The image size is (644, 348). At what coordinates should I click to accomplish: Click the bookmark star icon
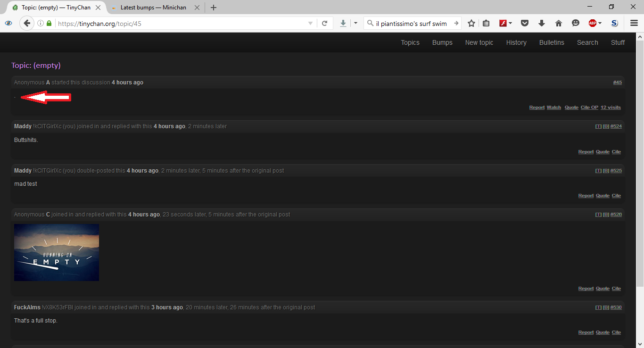[x=471, y=23]
